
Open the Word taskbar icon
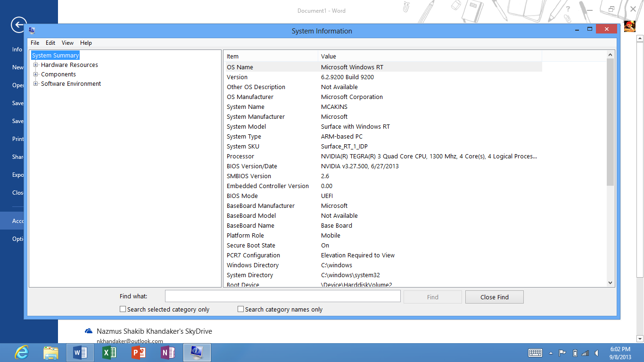click(x=80, y=352)
